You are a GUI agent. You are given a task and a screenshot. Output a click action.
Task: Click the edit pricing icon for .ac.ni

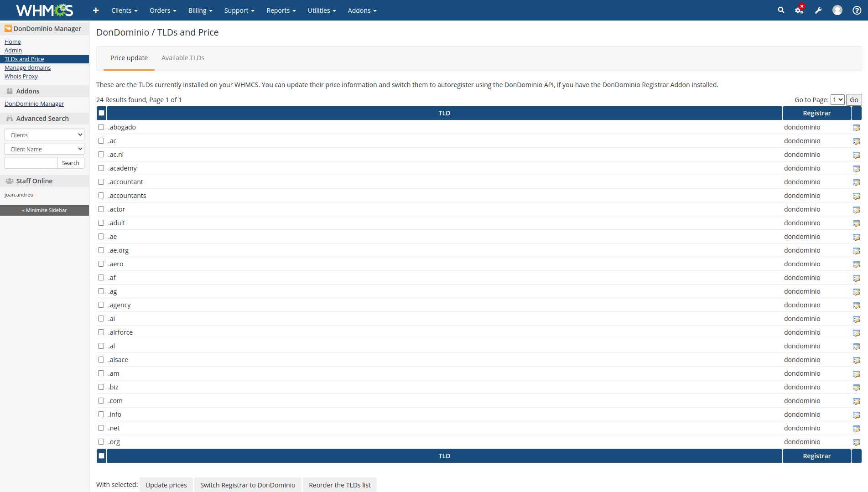pyautogui.click(x=856, y=155)
